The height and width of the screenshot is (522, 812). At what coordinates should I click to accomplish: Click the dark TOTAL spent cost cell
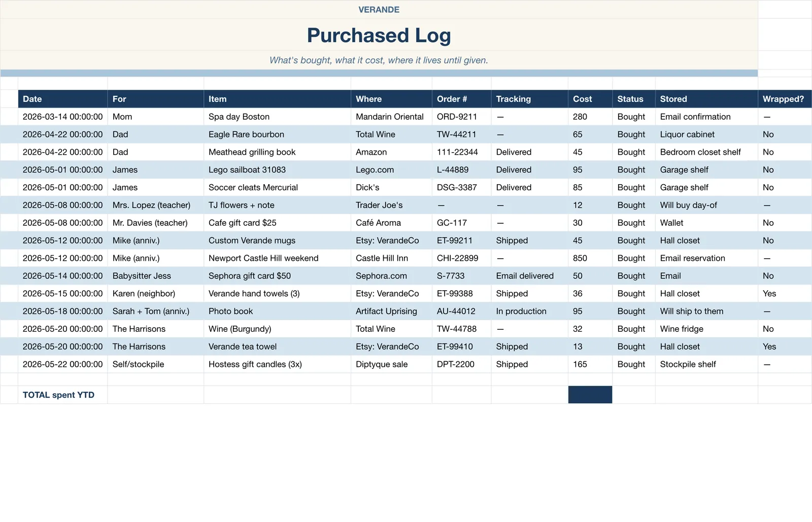590,395
